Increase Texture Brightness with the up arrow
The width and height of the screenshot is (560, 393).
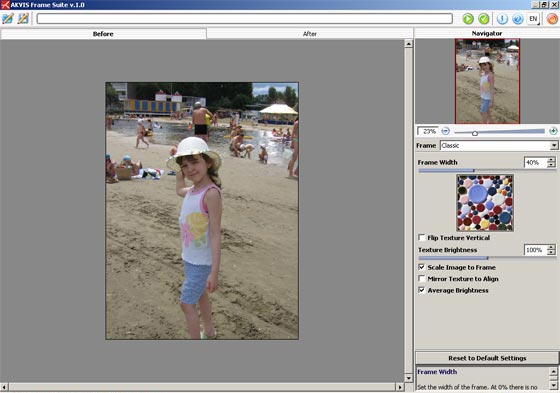pos(551,247)
